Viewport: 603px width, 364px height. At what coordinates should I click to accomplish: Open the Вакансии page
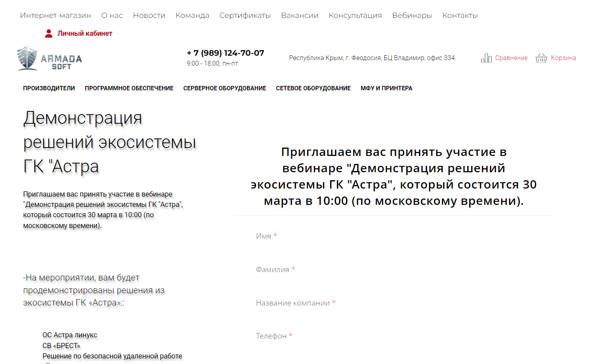[x=300, y=16]
